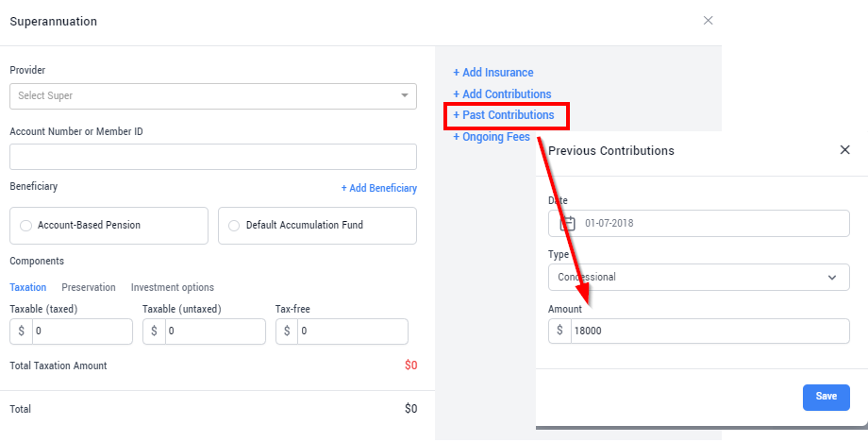The image size is (868, 442).
Task: Switch to the Preservation tab
Action: click(89, 287)
